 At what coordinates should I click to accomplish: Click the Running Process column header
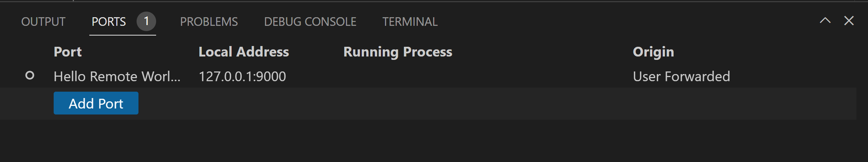pos(397,52)
